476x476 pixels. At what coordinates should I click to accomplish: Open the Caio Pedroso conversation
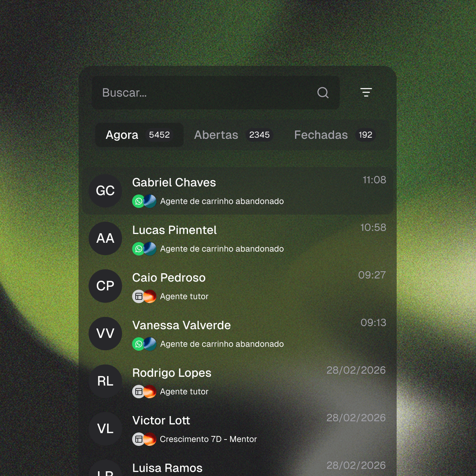pos(238,286)
